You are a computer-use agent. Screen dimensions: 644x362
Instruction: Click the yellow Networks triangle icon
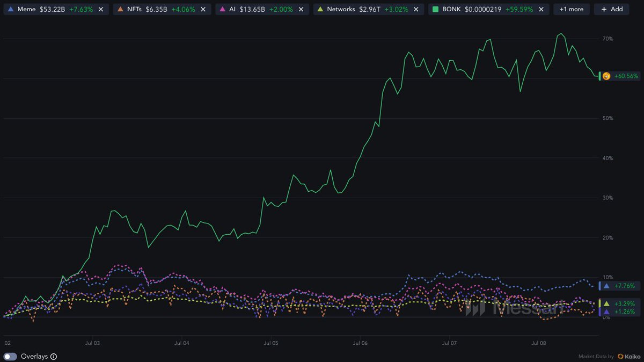[320, 9]
